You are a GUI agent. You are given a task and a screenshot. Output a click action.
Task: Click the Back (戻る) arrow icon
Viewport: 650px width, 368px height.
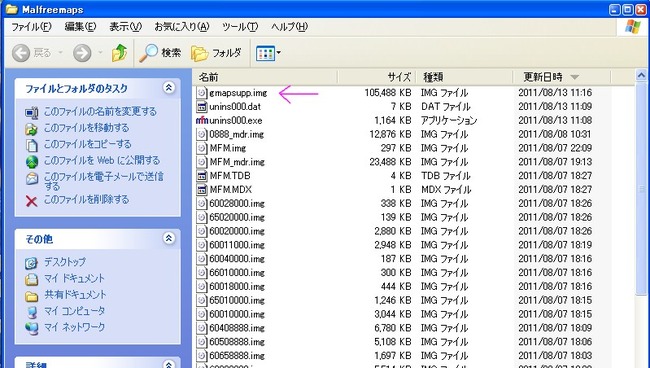(21, 53)
